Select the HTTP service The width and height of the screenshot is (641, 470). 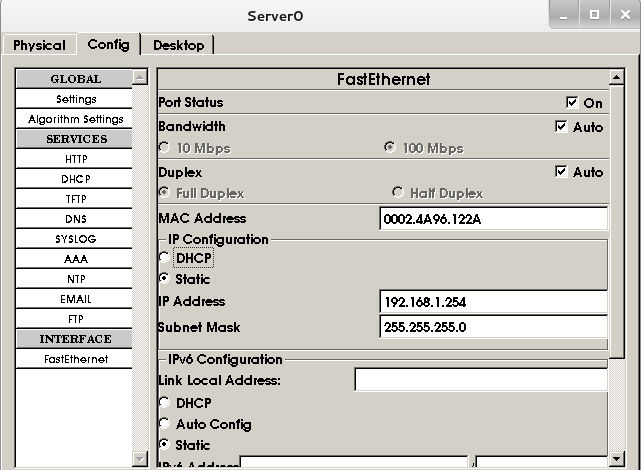tap(76, 159)
